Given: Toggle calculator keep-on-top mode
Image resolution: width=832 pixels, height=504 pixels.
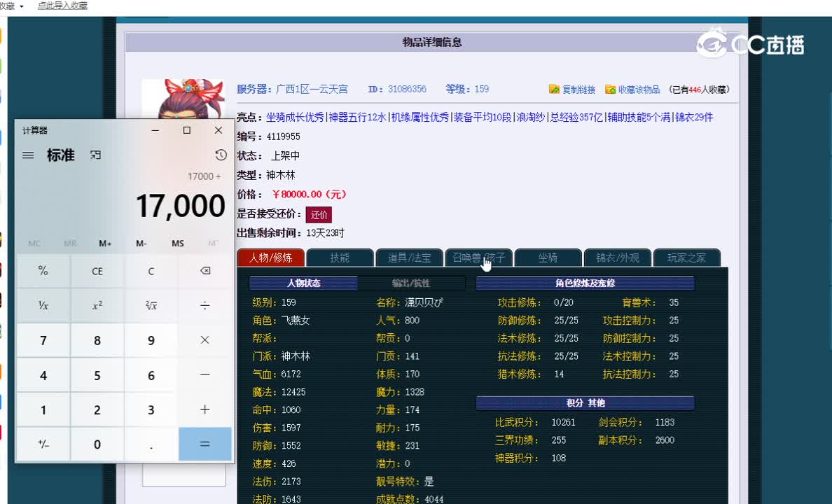Looking at the screenshot, I should click(95, 155).
